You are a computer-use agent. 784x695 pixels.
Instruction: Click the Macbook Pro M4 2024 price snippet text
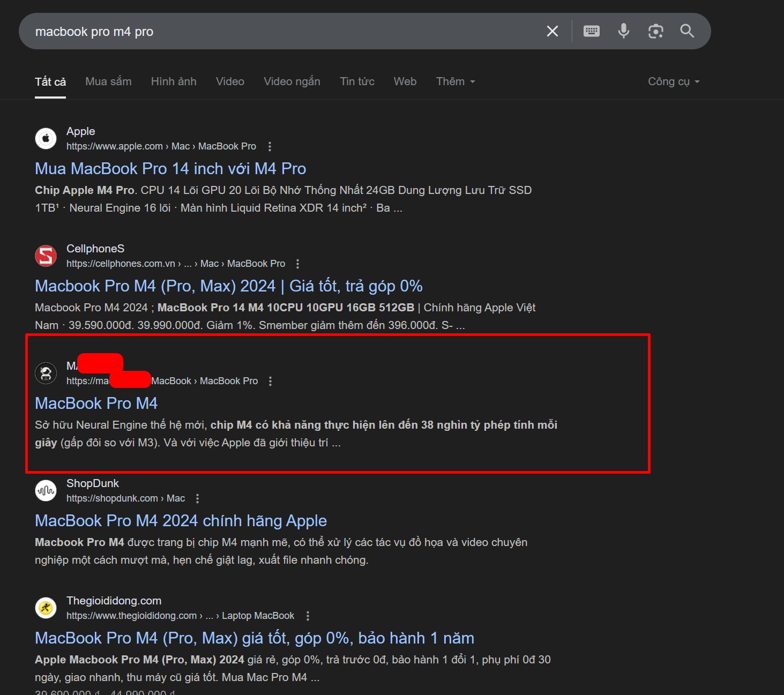(x=285, y=316)
